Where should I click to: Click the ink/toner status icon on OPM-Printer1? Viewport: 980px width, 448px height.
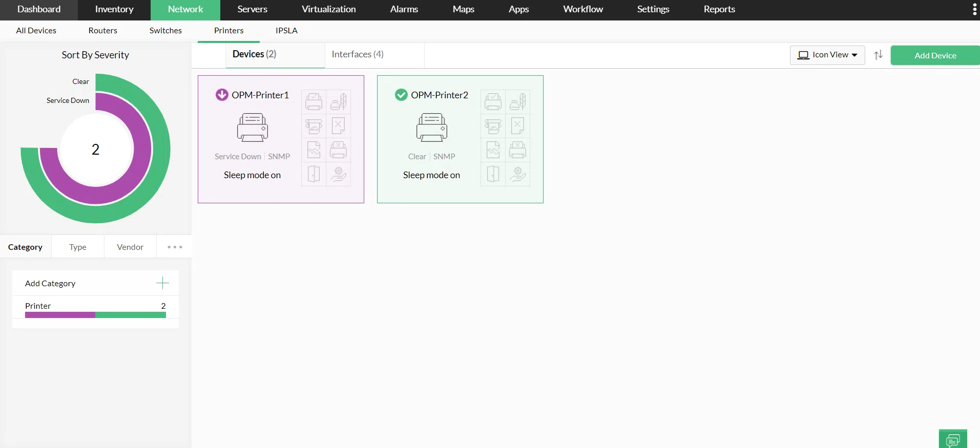pyautogui.click(x=338, y=101)
